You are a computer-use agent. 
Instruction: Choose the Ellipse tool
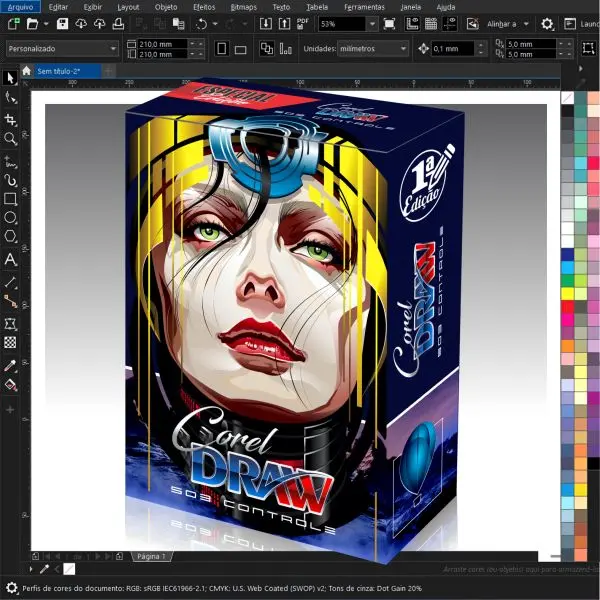10,218
